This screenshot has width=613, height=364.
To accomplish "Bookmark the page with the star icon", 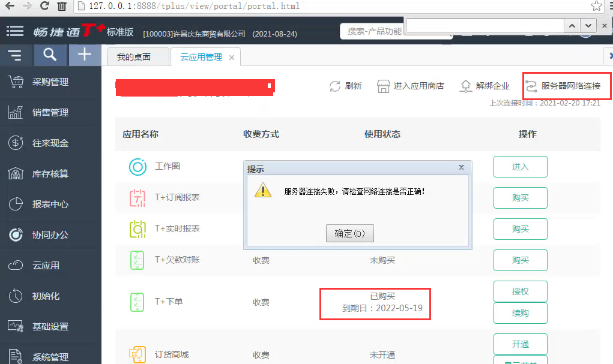I will [x=596, y=6].
